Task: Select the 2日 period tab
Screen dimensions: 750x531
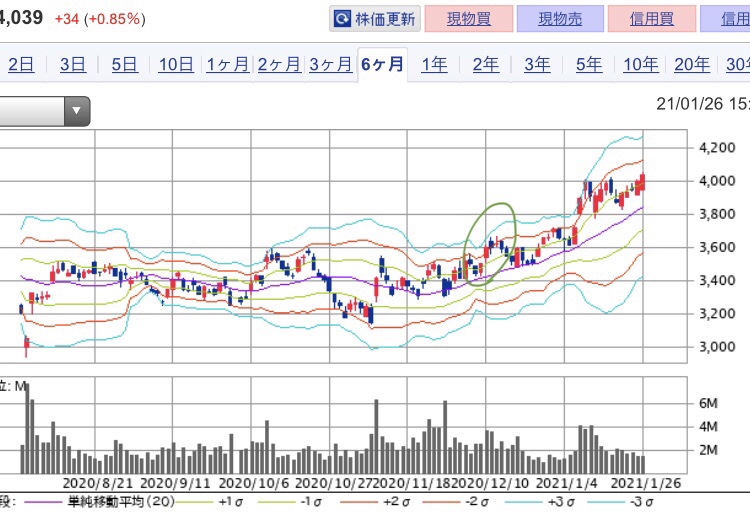Action: 22,65
